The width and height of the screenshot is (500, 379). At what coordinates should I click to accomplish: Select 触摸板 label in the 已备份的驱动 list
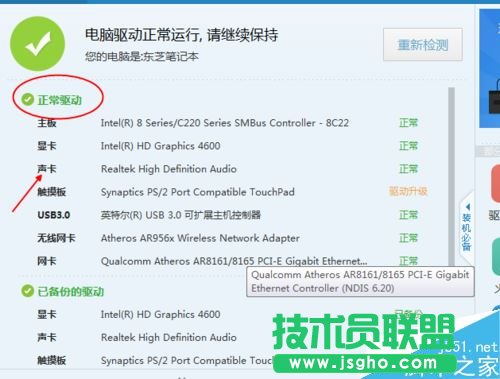pos(52,360)
